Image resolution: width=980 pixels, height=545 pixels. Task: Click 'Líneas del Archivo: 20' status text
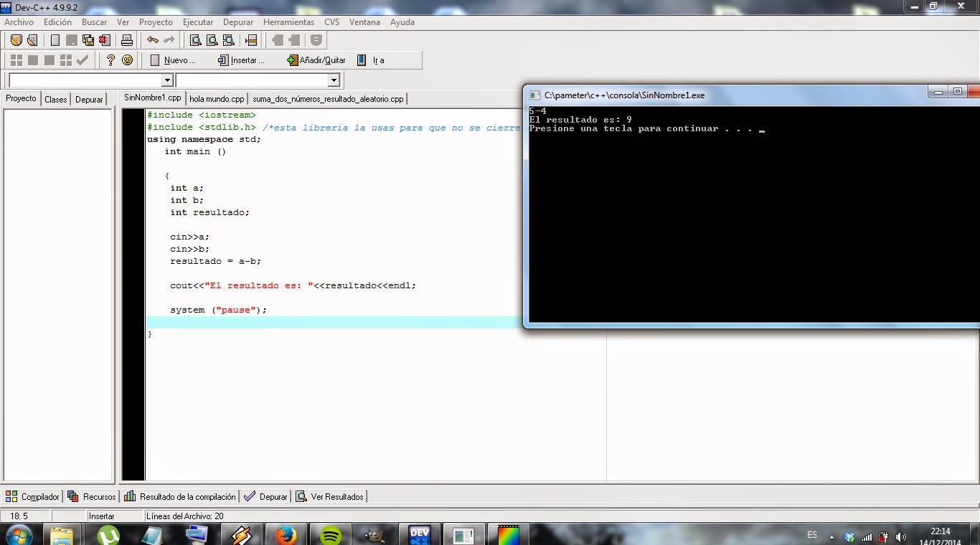click(x=185, y=516)
